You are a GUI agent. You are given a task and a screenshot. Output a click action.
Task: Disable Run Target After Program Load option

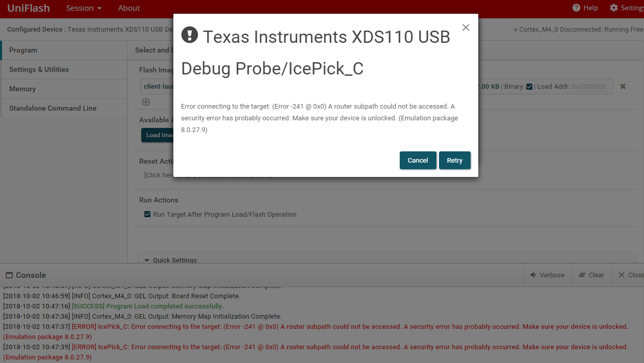tap(147, 214)
